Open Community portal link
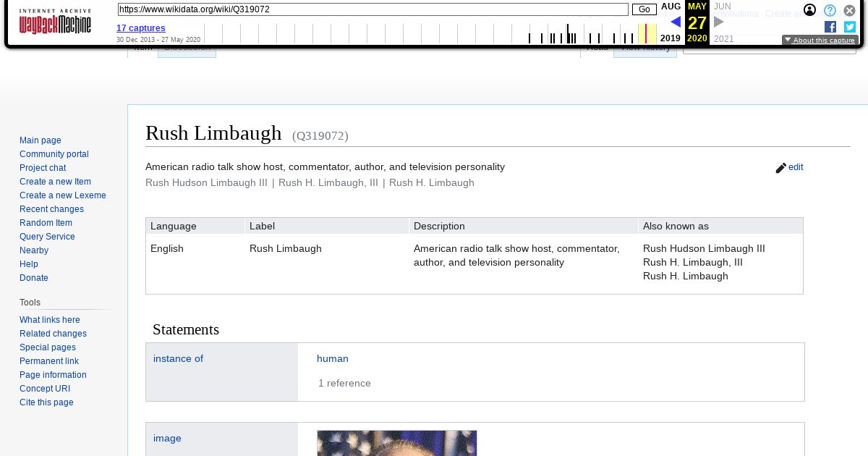The height and width of the screenshot is (456, 868). (x=54, y=154)
